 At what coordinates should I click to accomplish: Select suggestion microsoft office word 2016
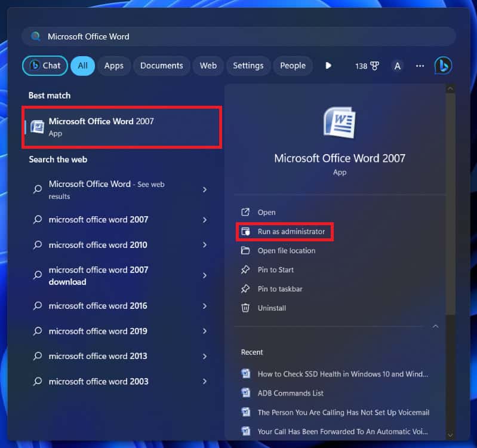tap(98, 306)
